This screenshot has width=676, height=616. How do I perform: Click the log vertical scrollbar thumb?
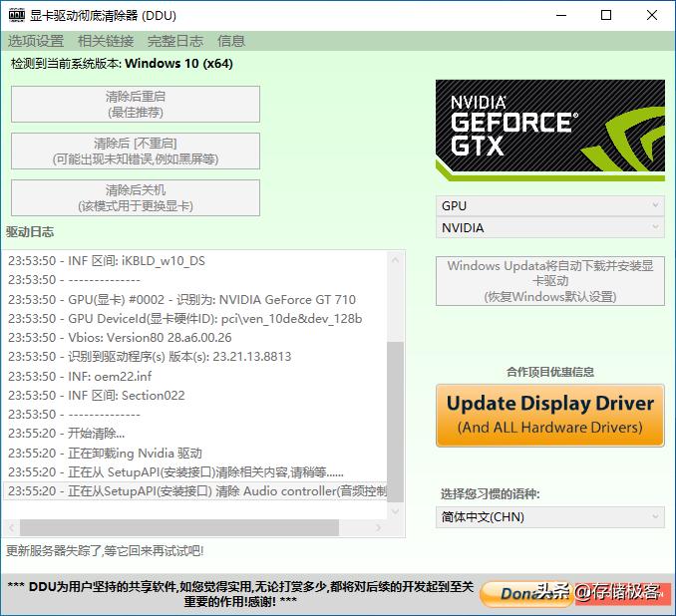pyautogui.click(x=396, y=422)
